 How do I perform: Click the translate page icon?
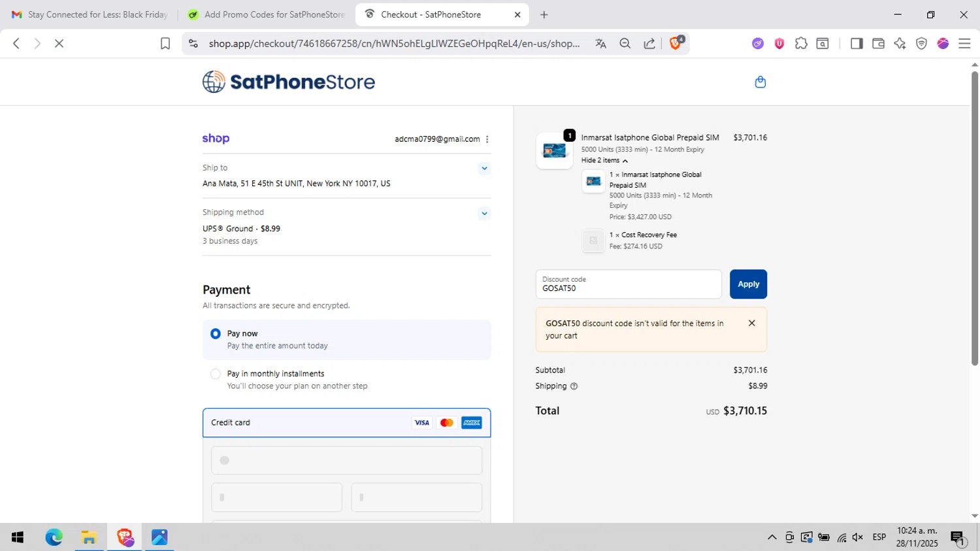[x=600, y=43]
